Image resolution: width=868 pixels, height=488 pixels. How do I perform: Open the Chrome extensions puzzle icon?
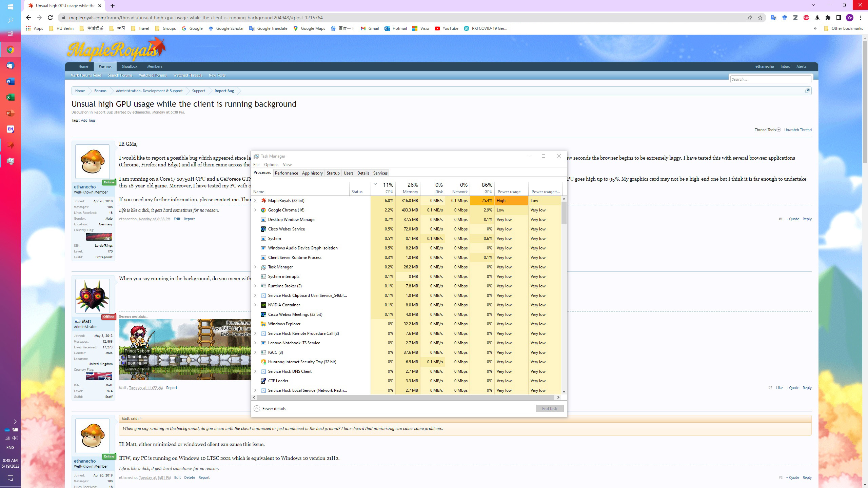pos(828,18)
